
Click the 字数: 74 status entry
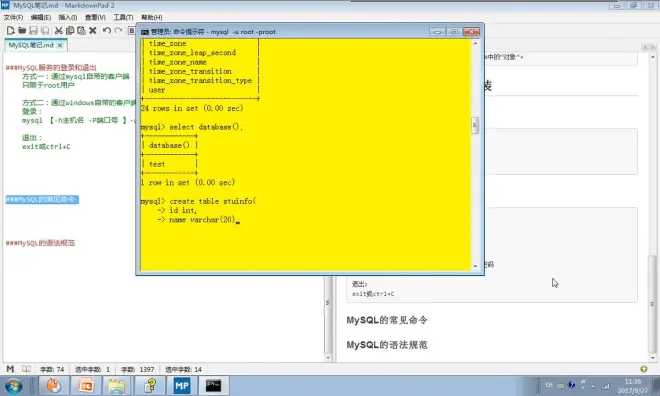52,369
